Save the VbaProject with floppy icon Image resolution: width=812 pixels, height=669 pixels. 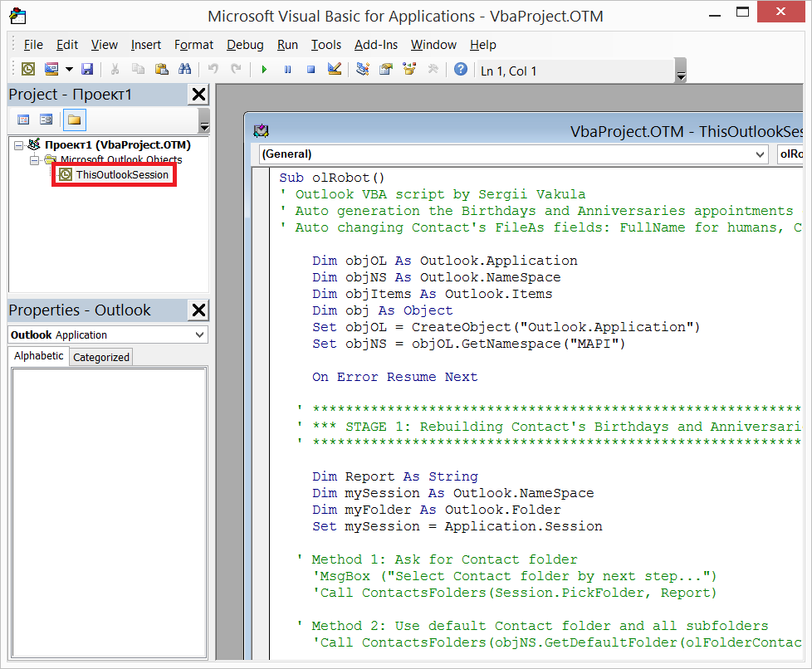coord(87,69)
